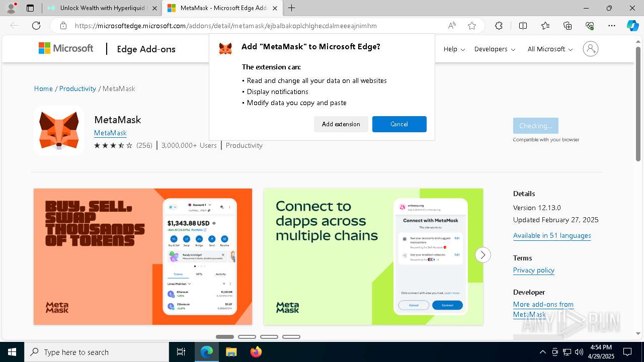The width and height of the screenshot is (644, 362).
Task: Open Collections icon
Action: (568, 26)
